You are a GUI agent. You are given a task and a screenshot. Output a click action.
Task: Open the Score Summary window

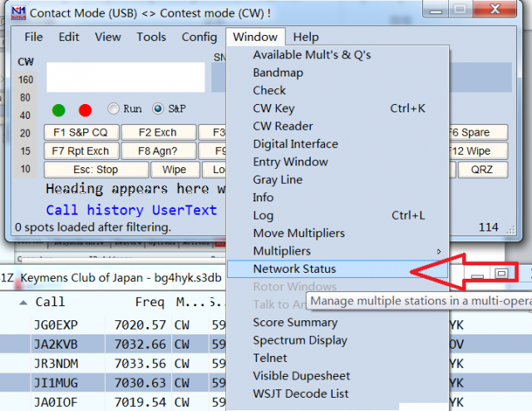pos(337,322)
